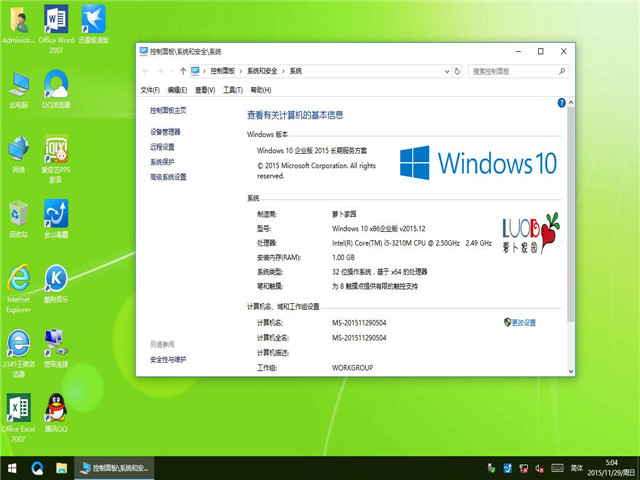Open the 文件(F) menu

(x=150, y=90)
